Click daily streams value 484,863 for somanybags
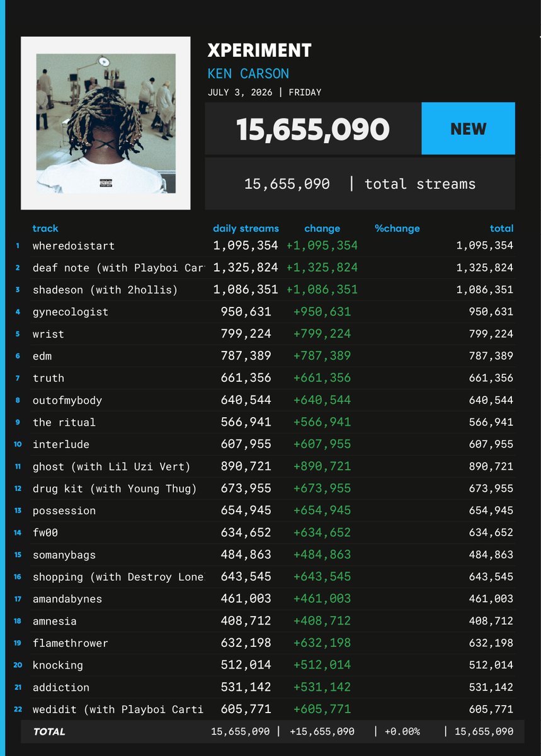This screenshot has width=541, height=756. point(246,555)
